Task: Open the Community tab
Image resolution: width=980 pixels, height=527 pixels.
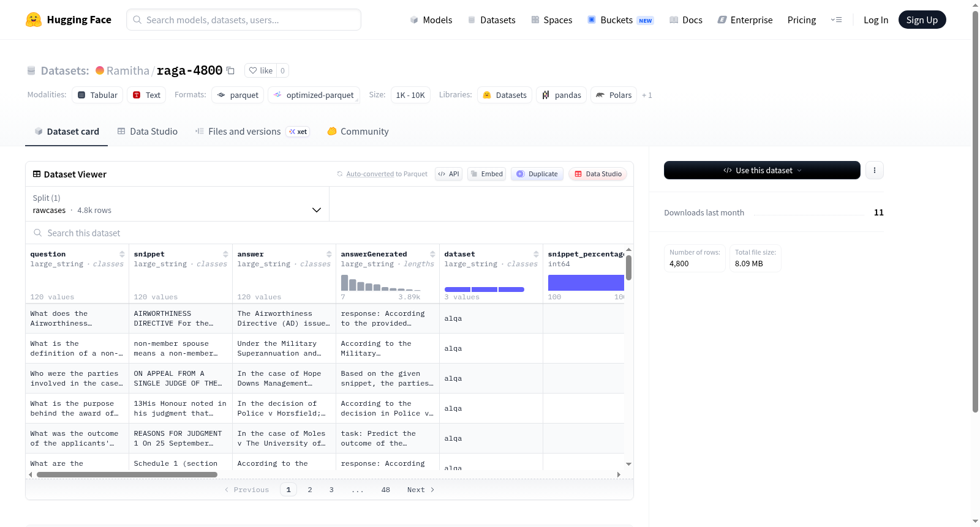Action: tap(358, 132)
